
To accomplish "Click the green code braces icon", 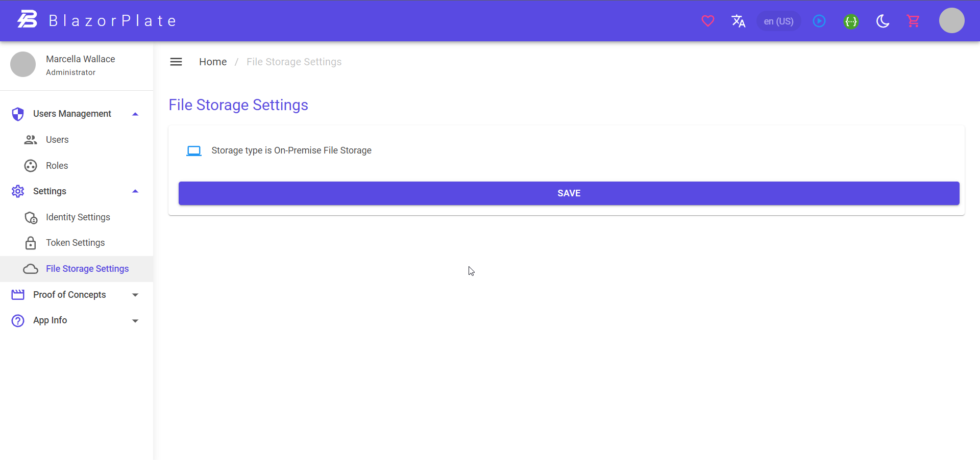I will pyautogui.click(x=851, y=21).
